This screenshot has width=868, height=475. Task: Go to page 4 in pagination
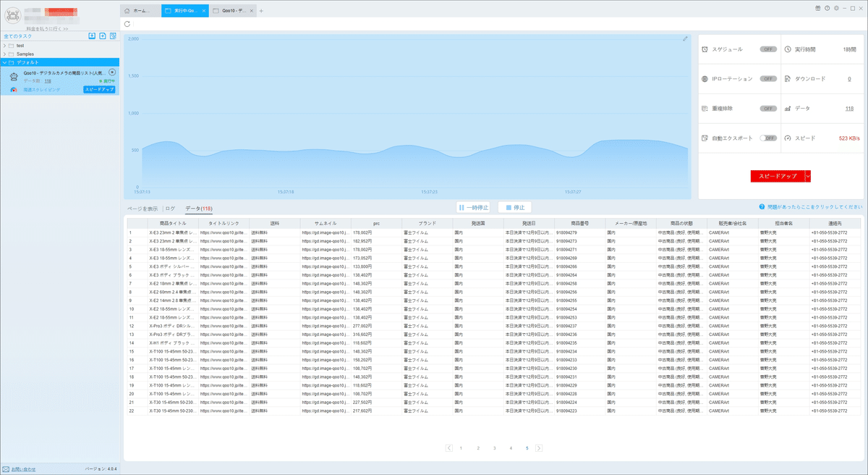(x=511, y=448)
